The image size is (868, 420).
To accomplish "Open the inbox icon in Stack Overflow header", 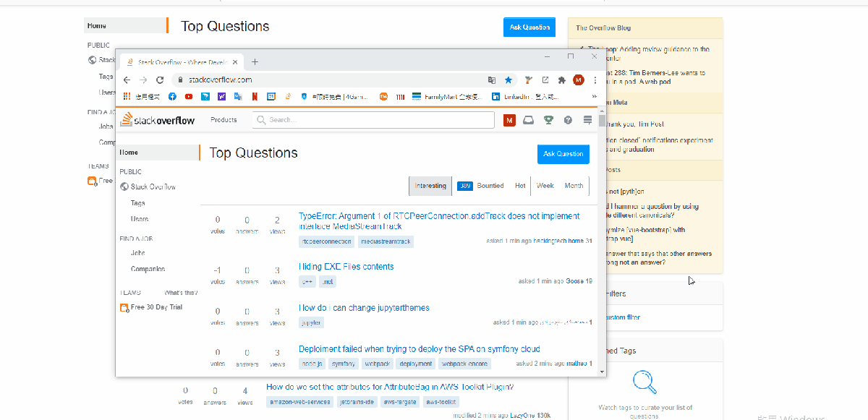I will (529, 120).
